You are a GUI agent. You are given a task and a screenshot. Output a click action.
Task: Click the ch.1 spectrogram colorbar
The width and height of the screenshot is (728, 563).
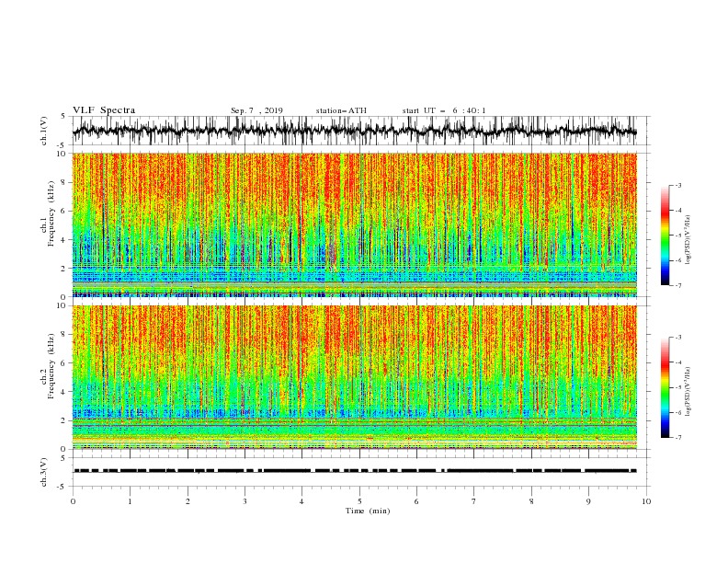[665, 236]
